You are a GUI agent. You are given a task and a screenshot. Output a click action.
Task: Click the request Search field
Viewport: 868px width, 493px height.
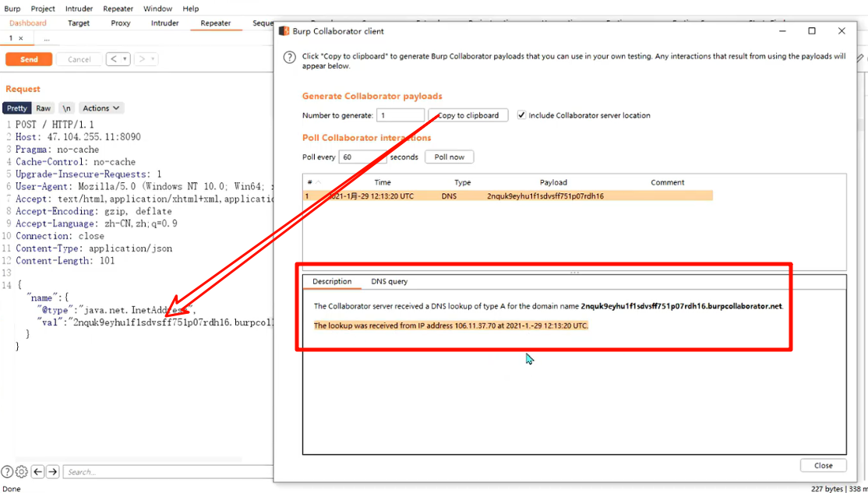167,472
